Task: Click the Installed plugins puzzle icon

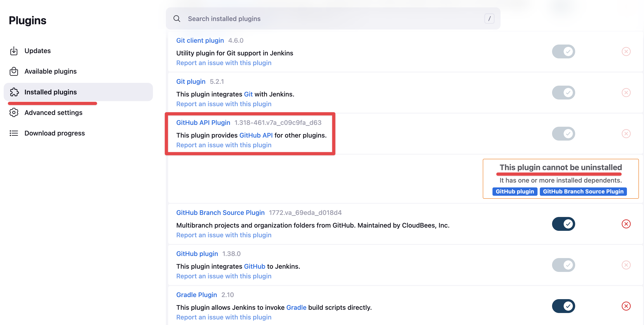Action: coord(14,92)
